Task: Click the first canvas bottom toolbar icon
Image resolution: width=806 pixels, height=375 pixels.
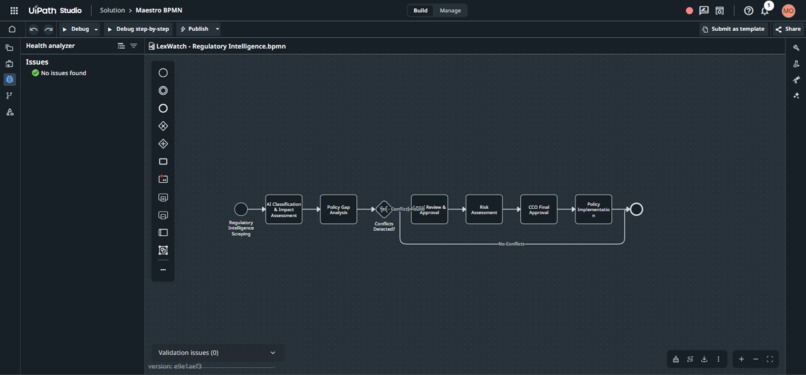Action: pyautogui.click(x=675, y=359)
